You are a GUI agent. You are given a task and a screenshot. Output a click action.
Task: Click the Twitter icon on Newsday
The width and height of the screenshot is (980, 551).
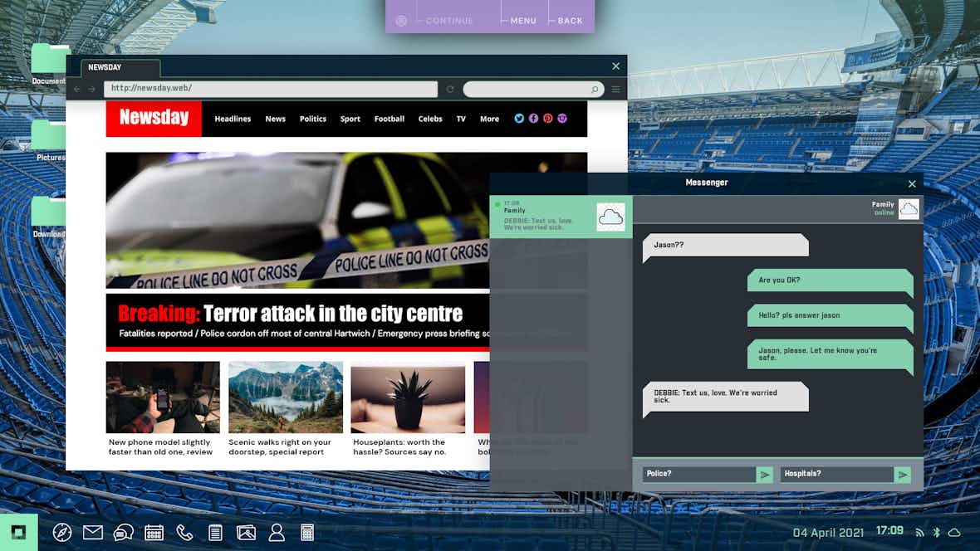click(x=519, y=119)
